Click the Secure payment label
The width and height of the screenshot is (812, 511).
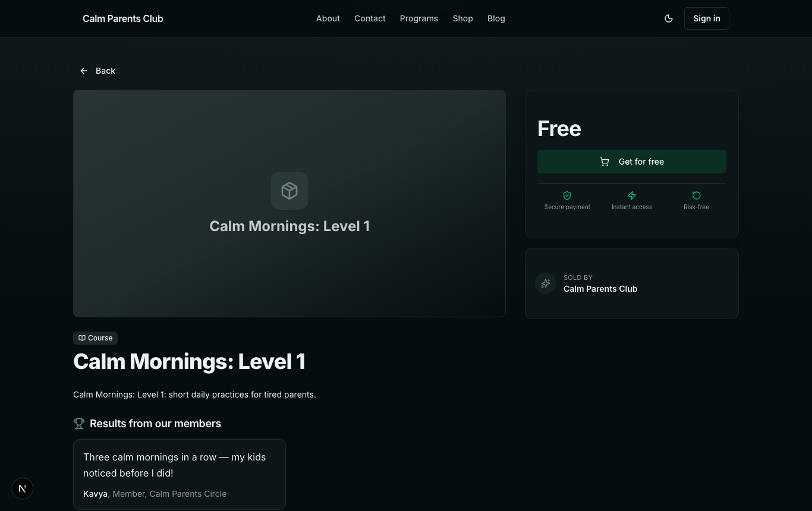[x=567, y=207]
